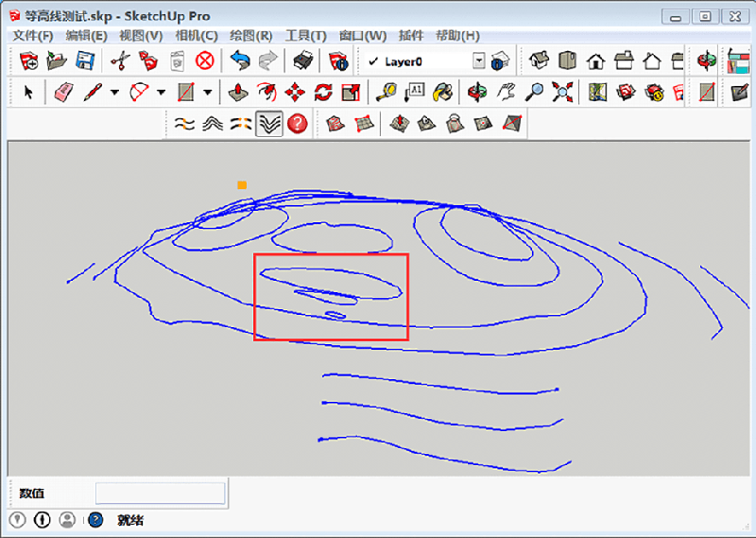Open the 绘图(R) menu
This screenshot has height=538, width=756.
pos(250,36)
